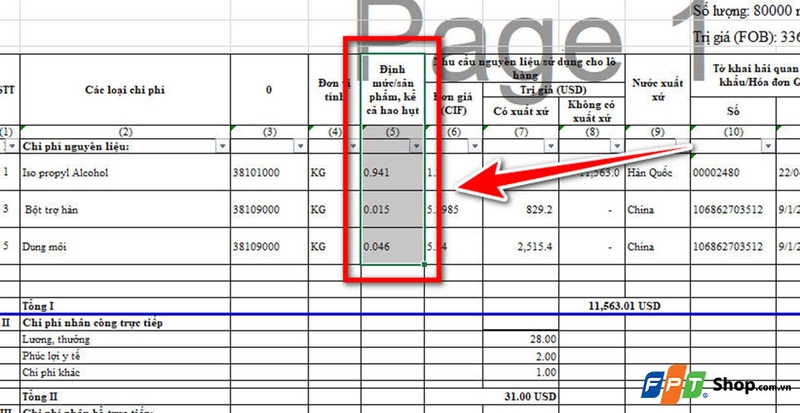800x413 pixels.
Task: Select the 28.00 value cell
Action: click(x=520, y=339)
